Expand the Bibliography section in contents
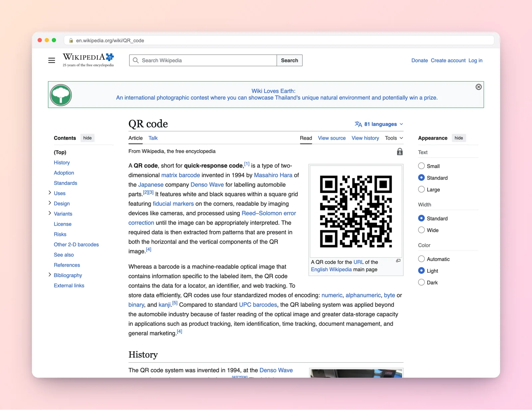This screenshot has height=410, width=532. click(x=50, y=275)
